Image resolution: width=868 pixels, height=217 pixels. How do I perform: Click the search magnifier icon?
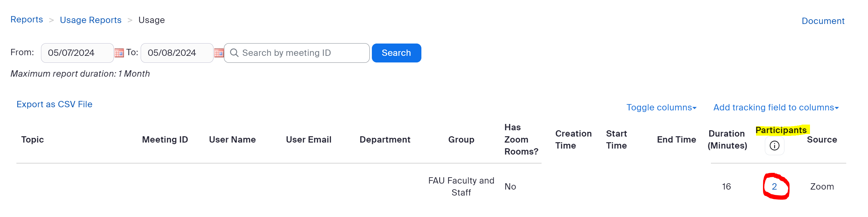(234, 53)
